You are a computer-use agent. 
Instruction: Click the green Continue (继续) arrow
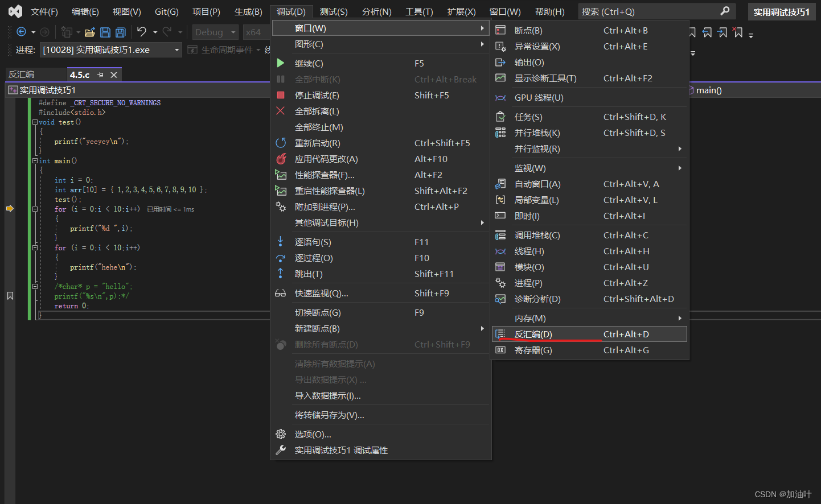click(x=280, y=63)
